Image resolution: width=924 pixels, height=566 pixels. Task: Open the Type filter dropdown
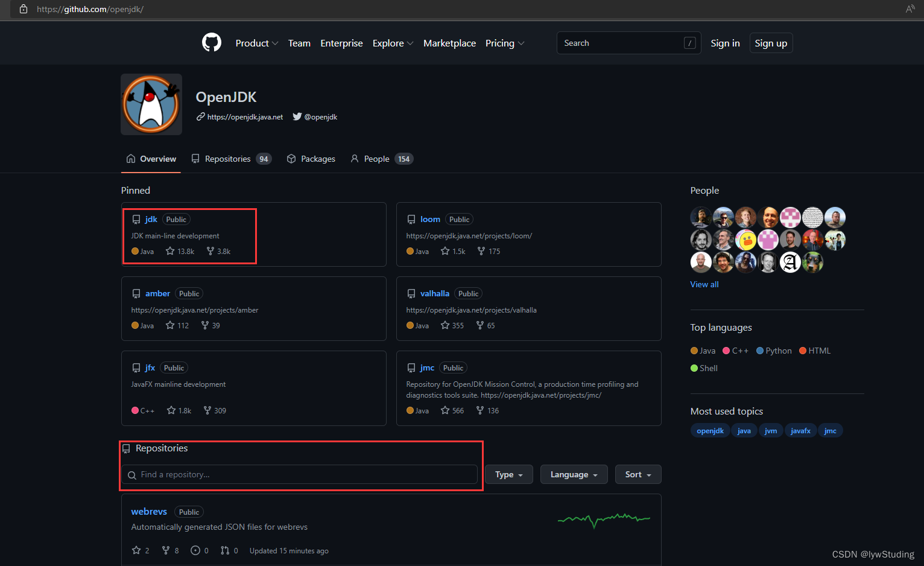pos(509,474)
